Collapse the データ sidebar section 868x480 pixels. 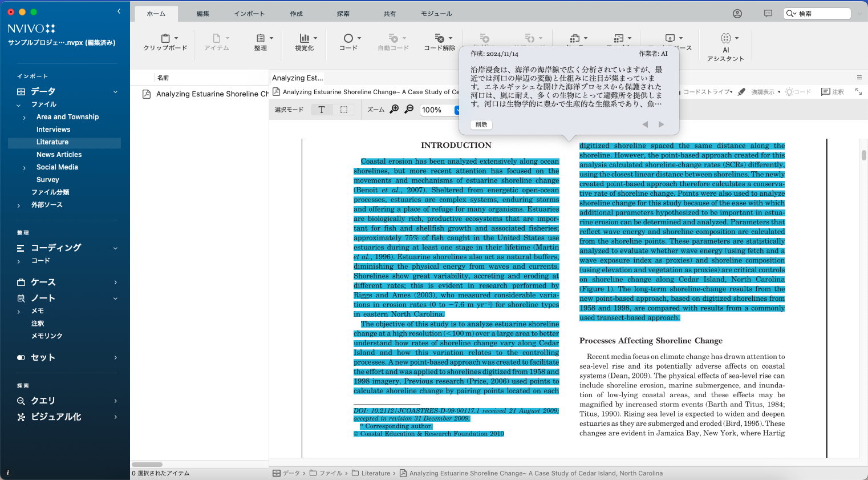click(x=115, y=92)
